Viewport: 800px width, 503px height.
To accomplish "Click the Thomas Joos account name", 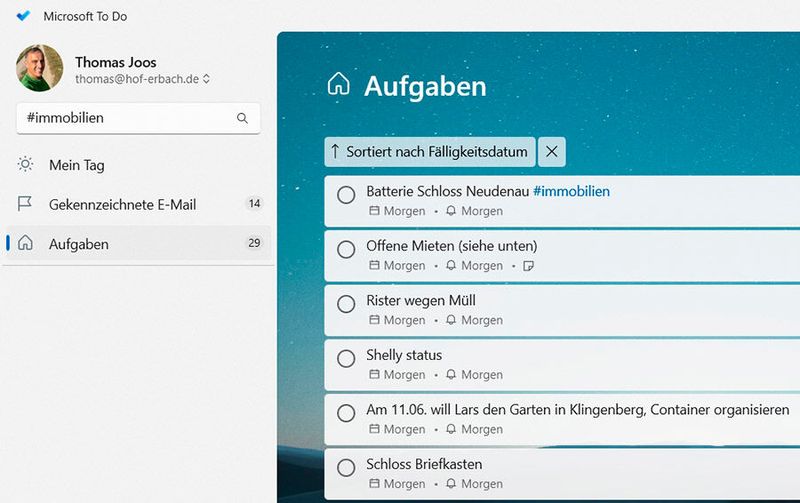I will [x=116, y=62].
